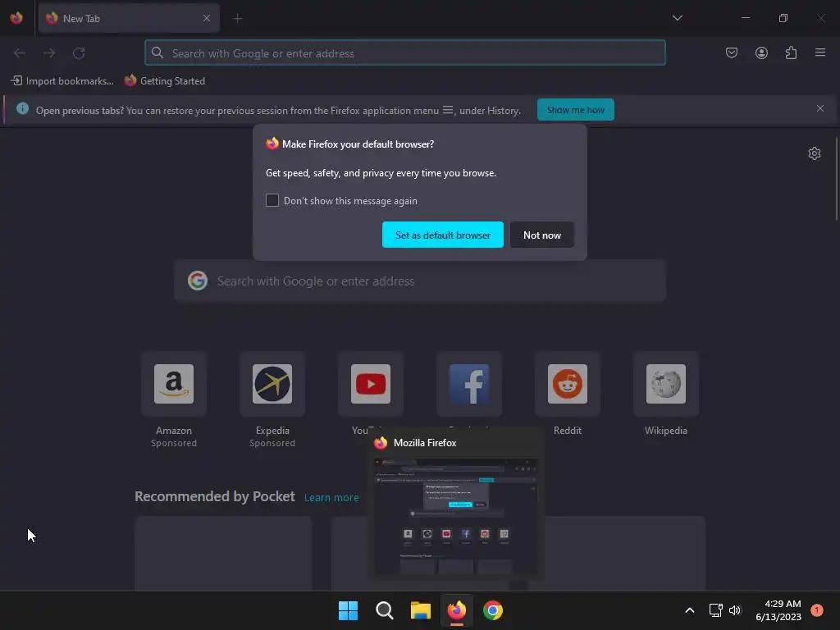Screen dimensions: 840x630
Task: Expand the List all tabs chevron
Action: tap(677, 18)
